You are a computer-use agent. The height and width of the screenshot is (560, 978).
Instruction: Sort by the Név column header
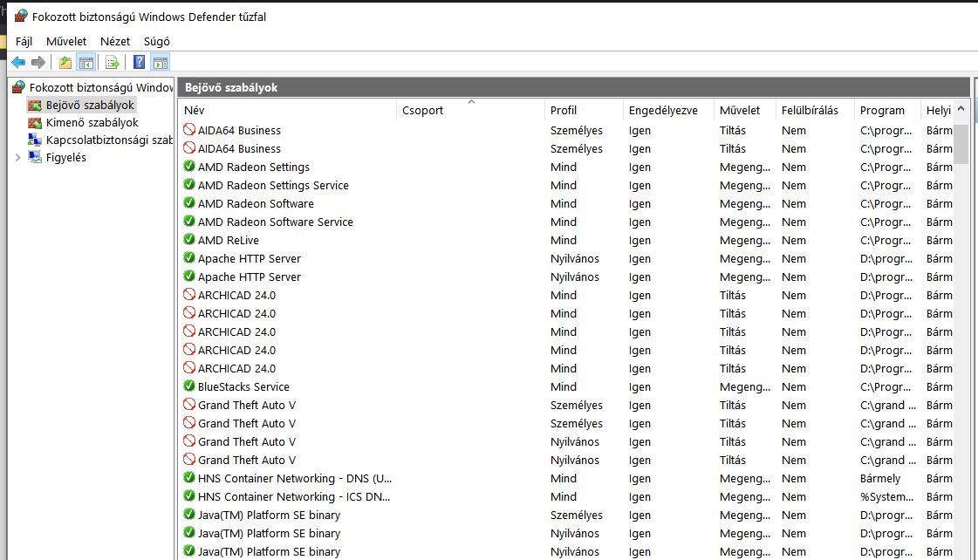pos(287,111)
